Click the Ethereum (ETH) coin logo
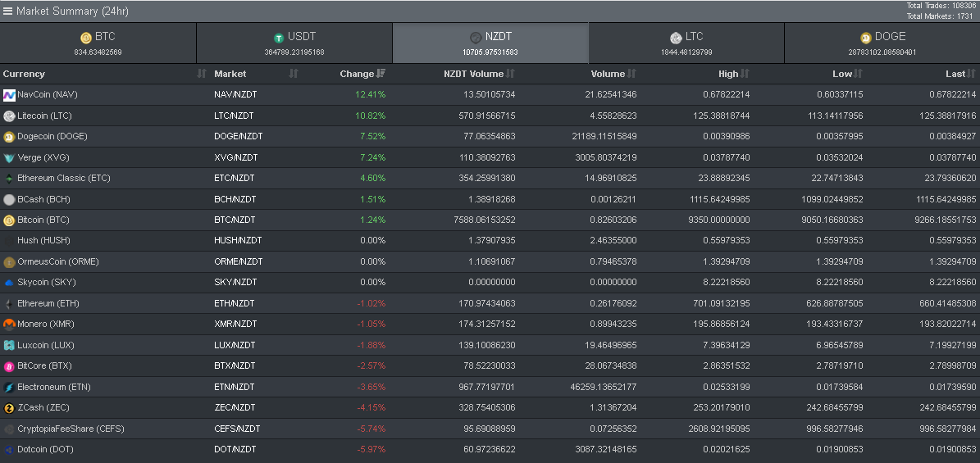 point(9,304)
